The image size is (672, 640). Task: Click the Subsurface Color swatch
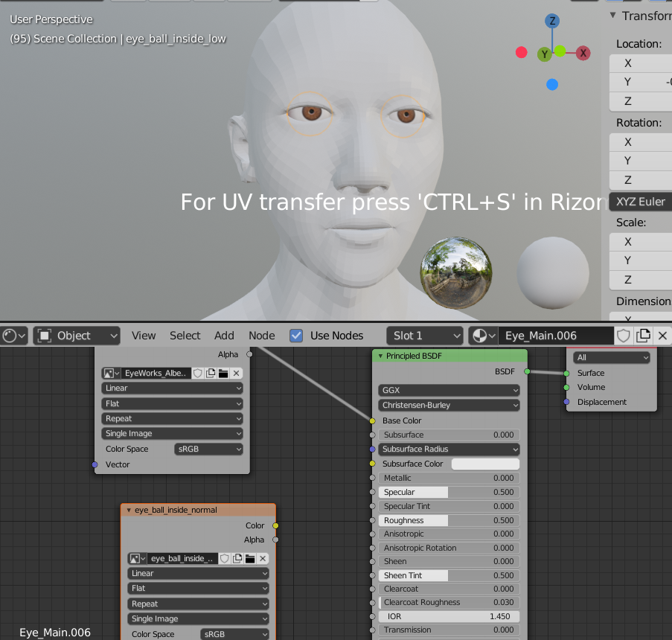pos(485,464)
